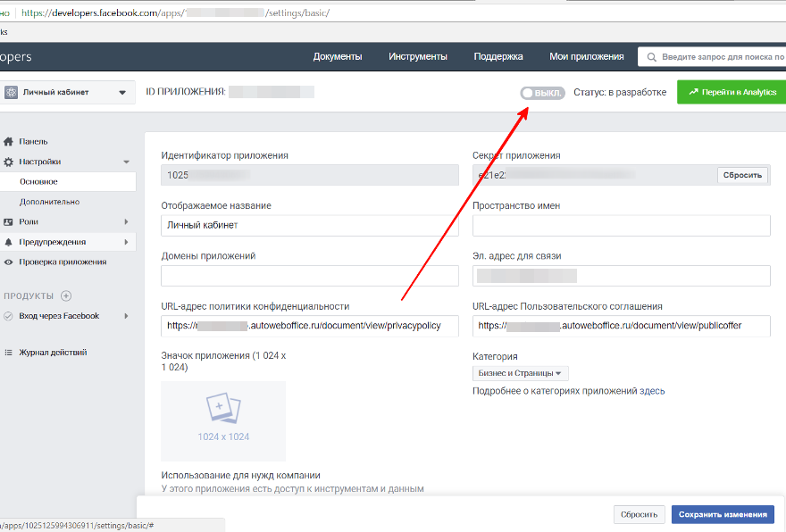Click the checkmark icon beside Вход через Facebook
786x532 pixels.
coord(8,316)
